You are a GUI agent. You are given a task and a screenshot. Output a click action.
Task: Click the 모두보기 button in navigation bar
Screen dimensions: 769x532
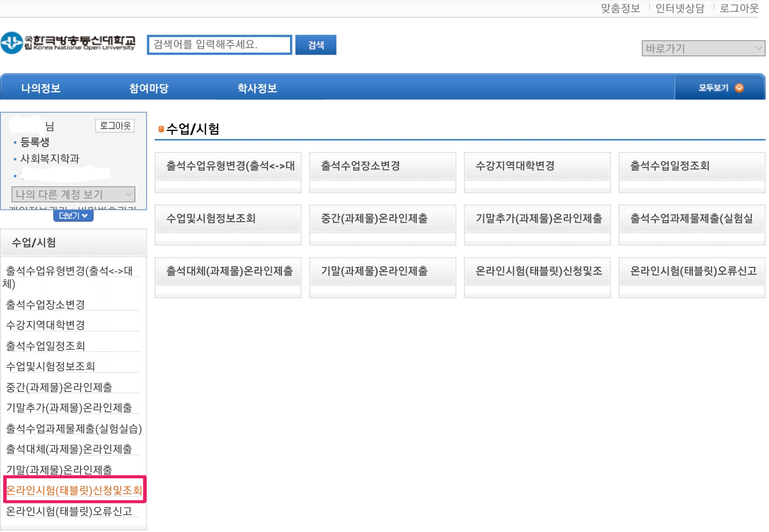(720, 88)
